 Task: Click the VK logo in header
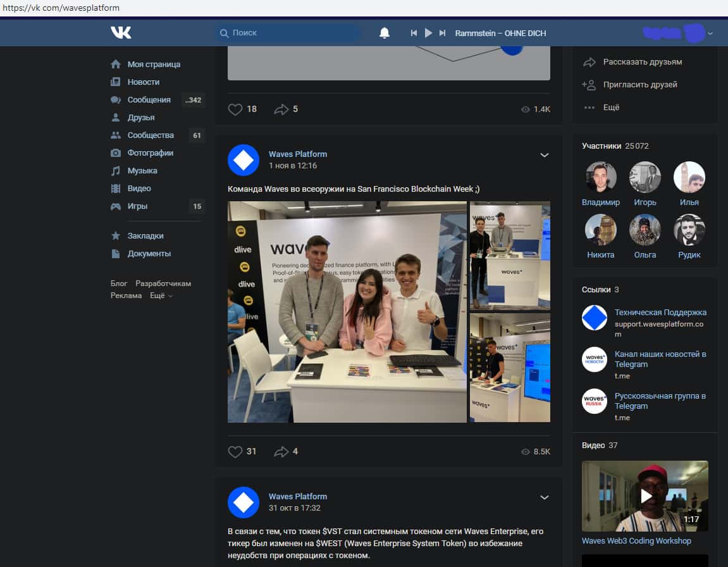(121, 33)
